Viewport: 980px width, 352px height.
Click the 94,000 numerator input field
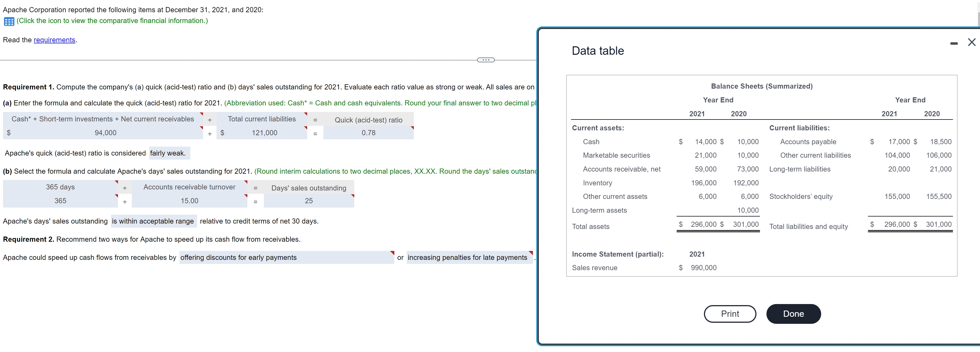point(106,133)
